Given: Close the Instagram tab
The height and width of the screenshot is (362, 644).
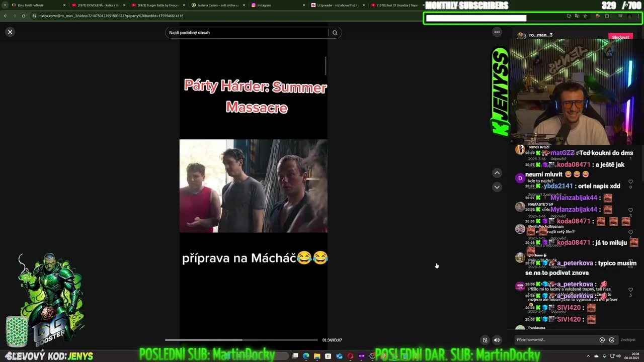Looking at the screenshot, I should [x=304, y=5].
